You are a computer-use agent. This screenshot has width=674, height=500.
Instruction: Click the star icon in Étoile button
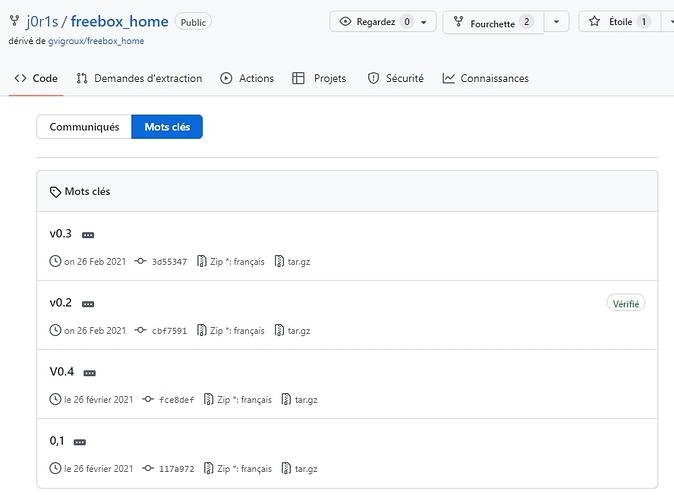(594, 21)
